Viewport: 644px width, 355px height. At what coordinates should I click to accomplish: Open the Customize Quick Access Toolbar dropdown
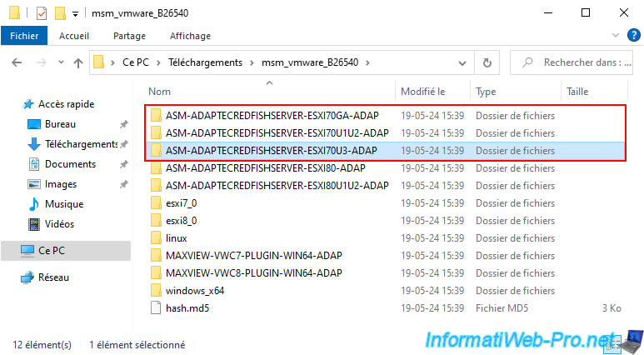coord(75,14)
